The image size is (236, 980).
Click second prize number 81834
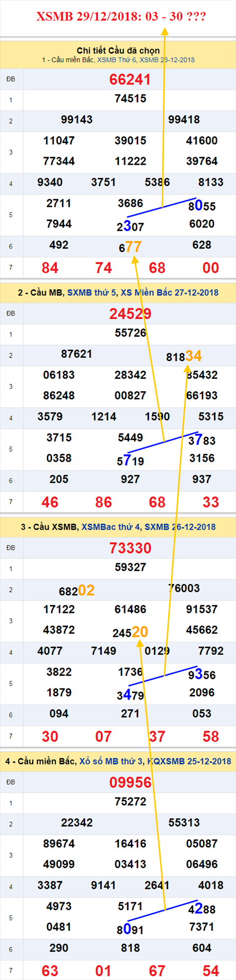point(184,356)
